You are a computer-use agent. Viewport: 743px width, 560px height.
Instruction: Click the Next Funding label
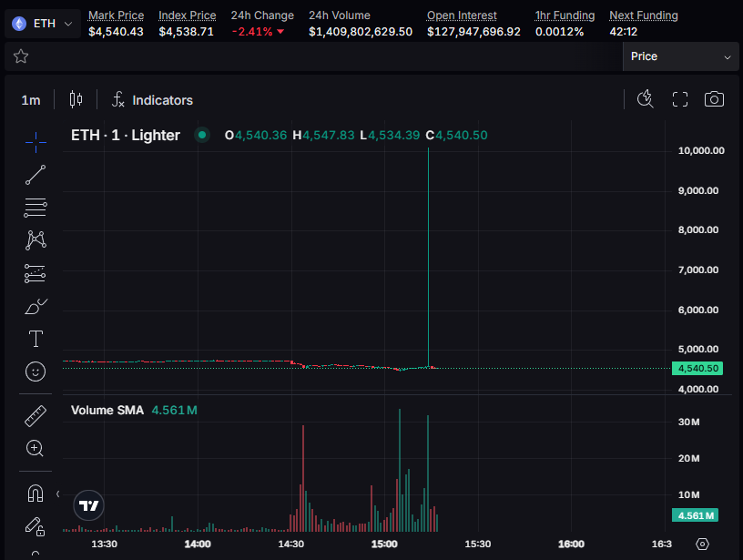[x=644, y=15]
